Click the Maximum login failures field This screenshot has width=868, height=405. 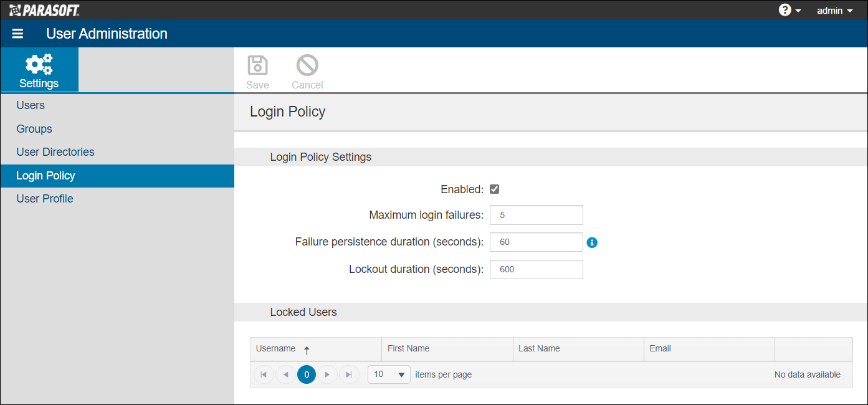tap(537, 215)
